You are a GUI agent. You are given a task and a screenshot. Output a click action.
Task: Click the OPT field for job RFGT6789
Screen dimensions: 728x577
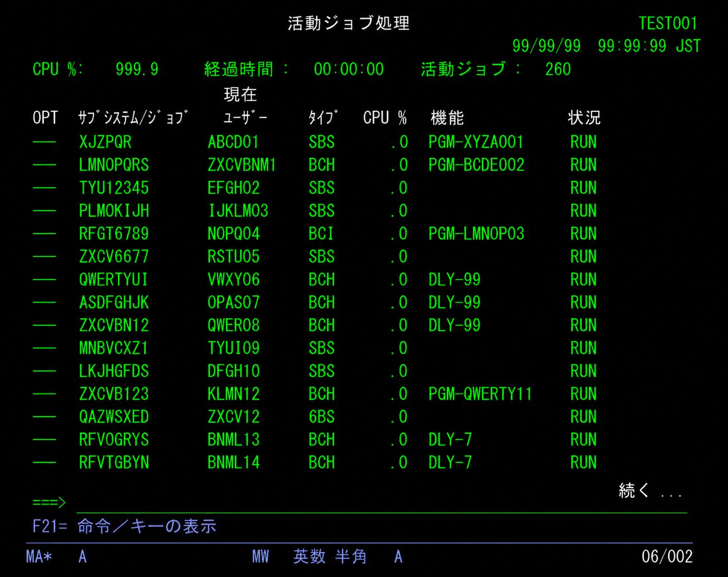coord(44,234)
